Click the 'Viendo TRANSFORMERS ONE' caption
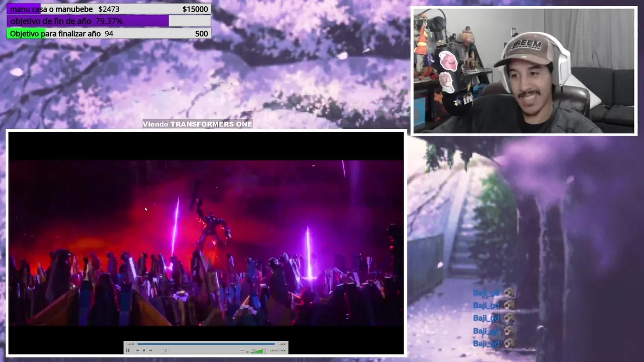The image size is (644, 362). [197, 124]
